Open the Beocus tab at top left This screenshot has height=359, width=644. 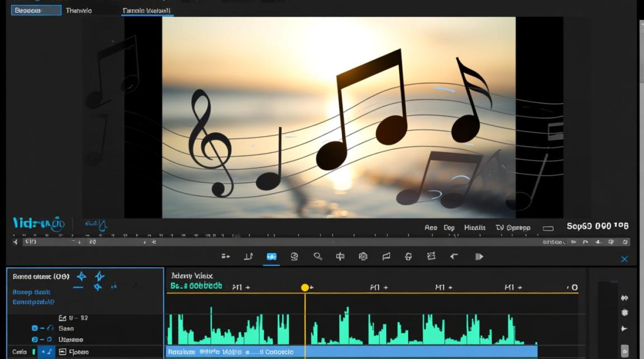click(x=36, y=11)
